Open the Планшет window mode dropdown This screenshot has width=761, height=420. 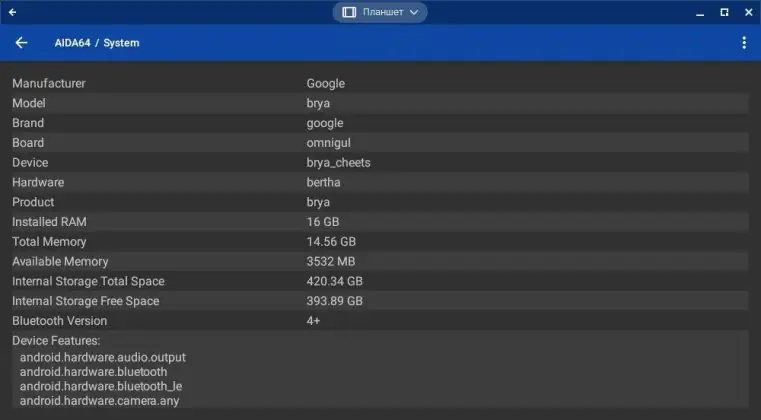(x=380, y=12)
